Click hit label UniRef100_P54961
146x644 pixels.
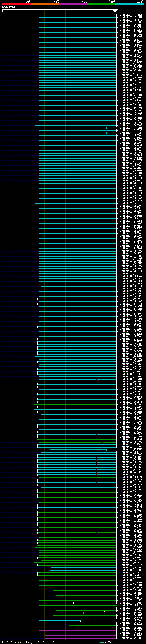click(131, 429)
